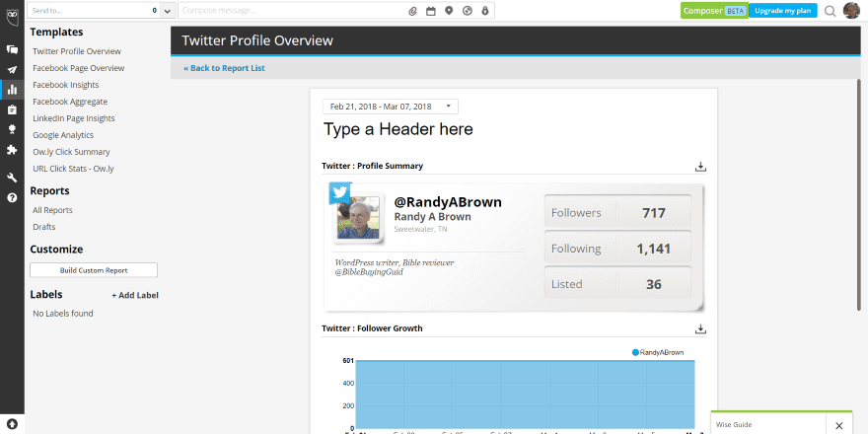Open the user profile avatar
Viewport: 868px width, 434px height.
click(851, 11)
